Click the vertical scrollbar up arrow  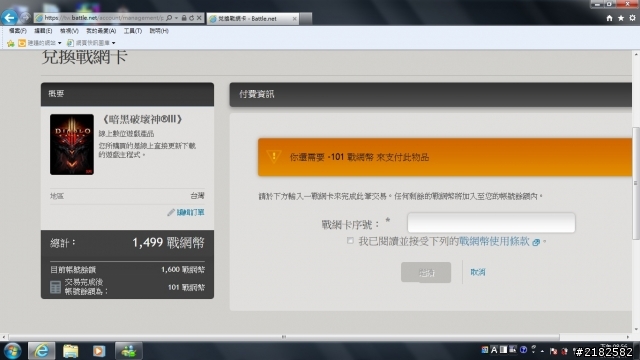tap(636, 54)
